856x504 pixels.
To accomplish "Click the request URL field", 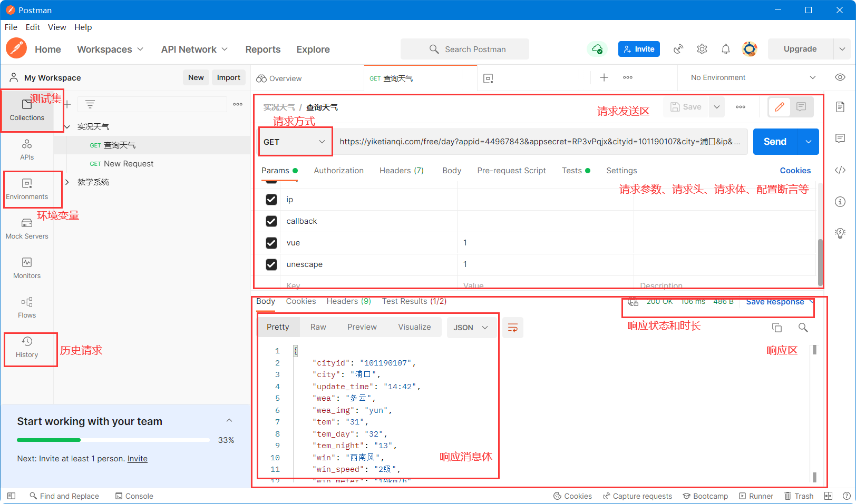I will coord(540,142).
